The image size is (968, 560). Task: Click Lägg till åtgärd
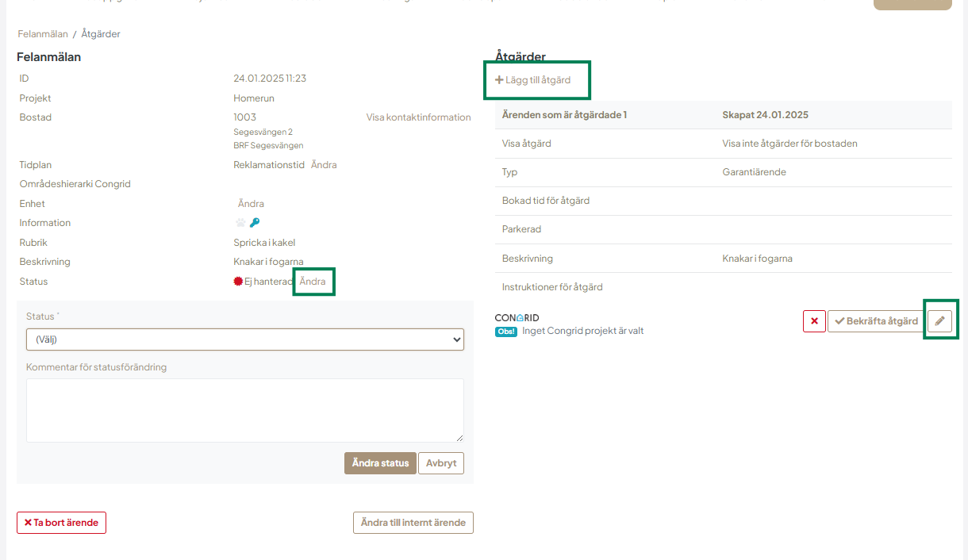point(532,80)
